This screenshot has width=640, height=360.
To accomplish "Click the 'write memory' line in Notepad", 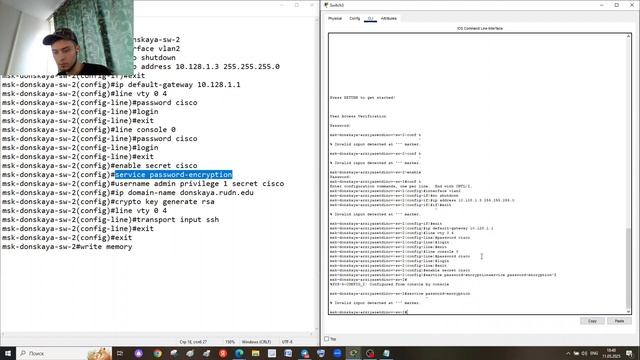I will point(106,247).
